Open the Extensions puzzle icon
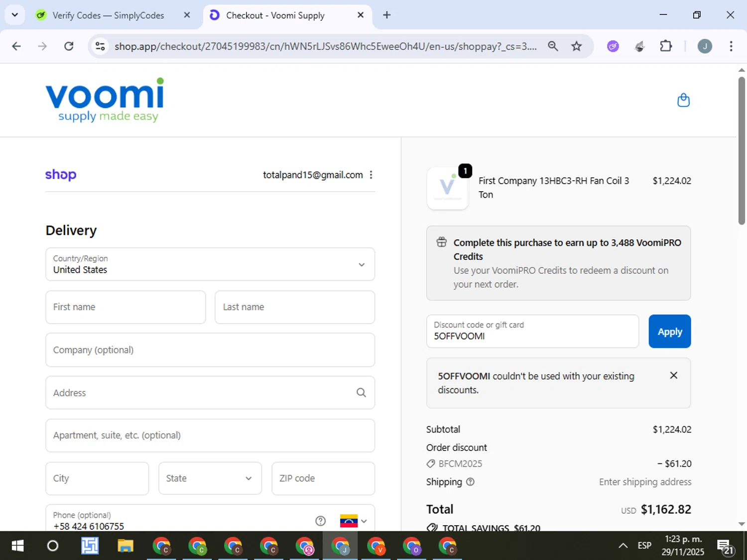Viewport: 747px width, 560px height. (666, 46)
